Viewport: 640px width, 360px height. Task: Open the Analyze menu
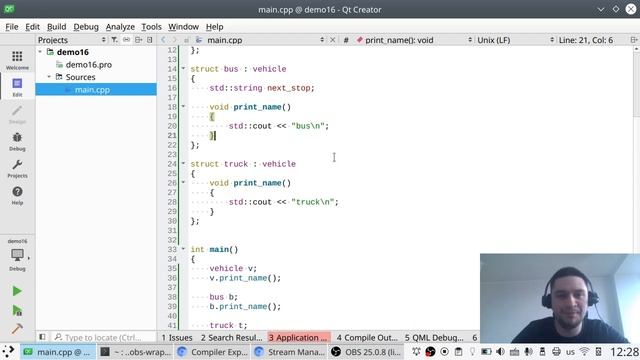point(120,27)
